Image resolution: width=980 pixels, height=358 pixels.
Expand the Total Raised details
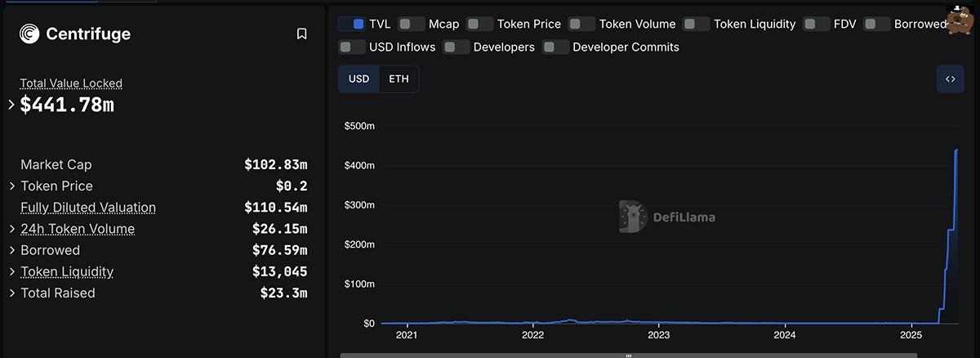[12, 293]
